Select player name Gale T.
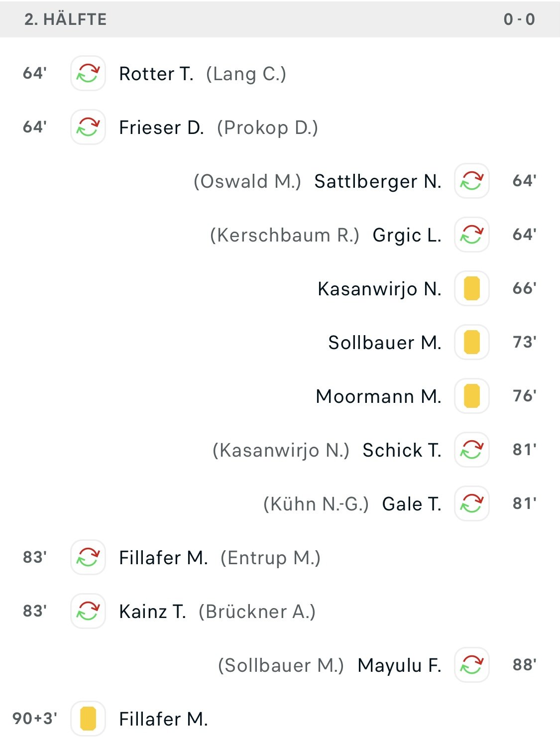560x741 pixels. click(412, 504)
